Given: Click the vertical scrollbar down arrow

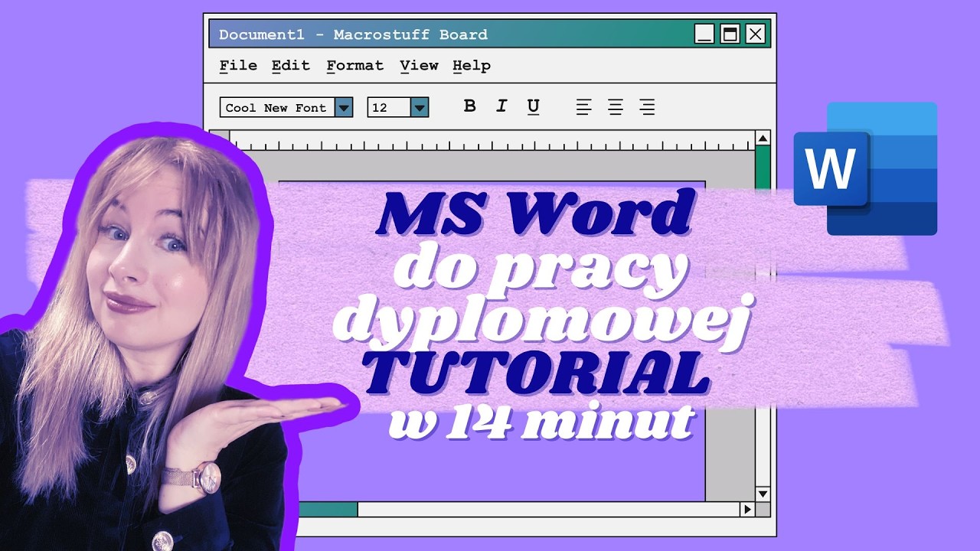Looking at the screenshot, I should [x=763, y=494].
